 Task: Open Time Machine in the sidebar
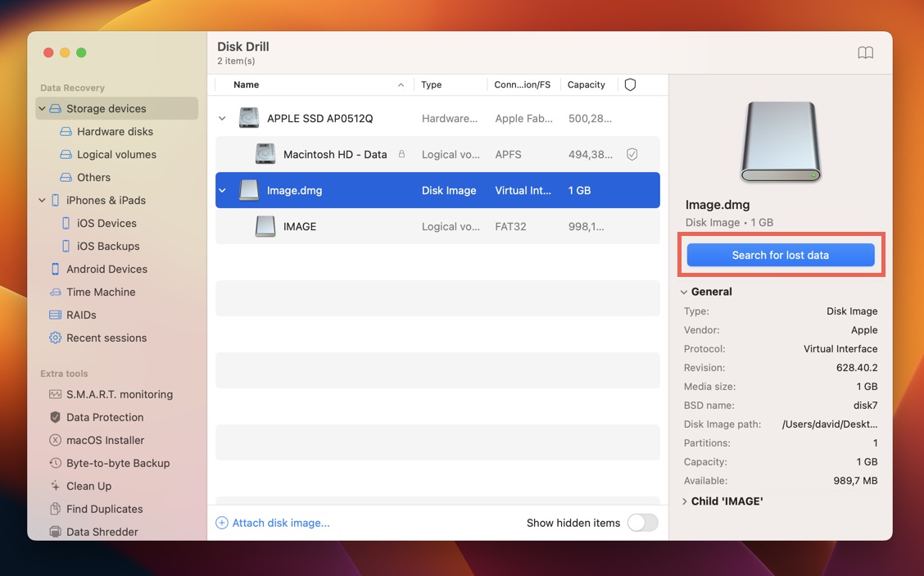click(101, 293)
